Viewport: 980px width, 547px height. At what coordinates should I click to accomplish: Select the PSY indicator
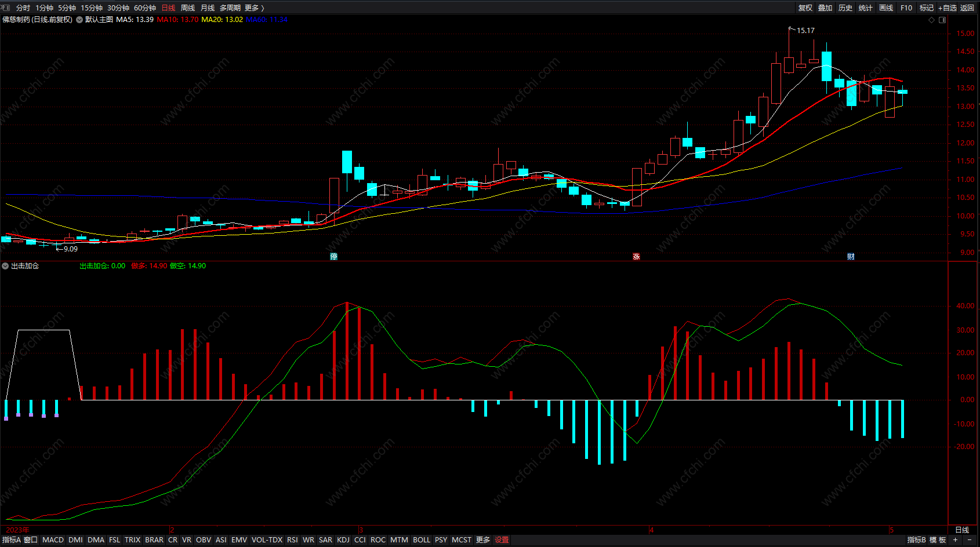click(x=441, y=540)
